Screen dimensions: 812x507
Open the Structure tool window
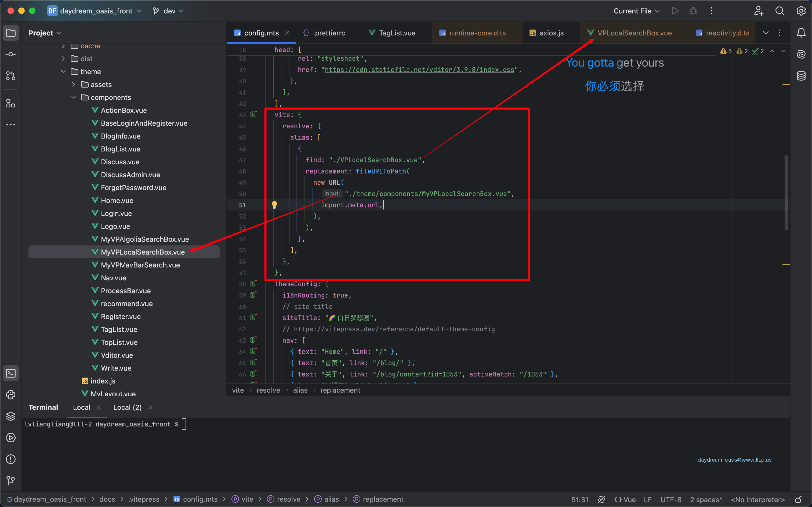(x=11, y=103)
